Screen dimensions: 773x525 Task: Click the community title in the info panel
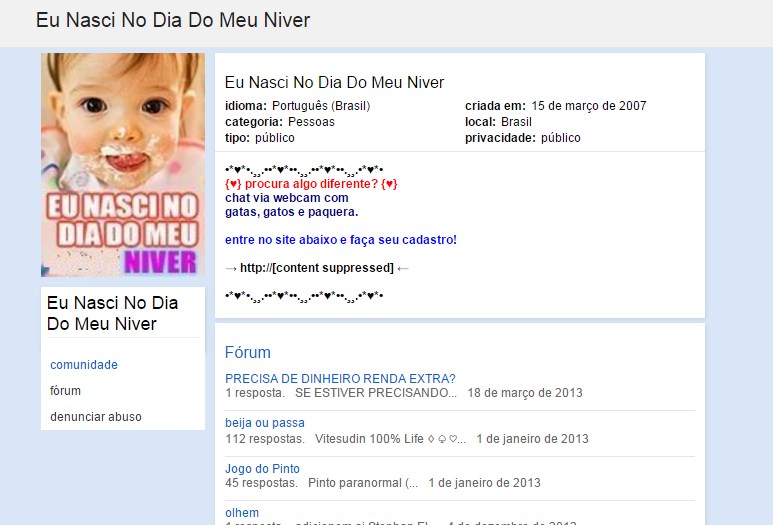click(x=334, y=82)
